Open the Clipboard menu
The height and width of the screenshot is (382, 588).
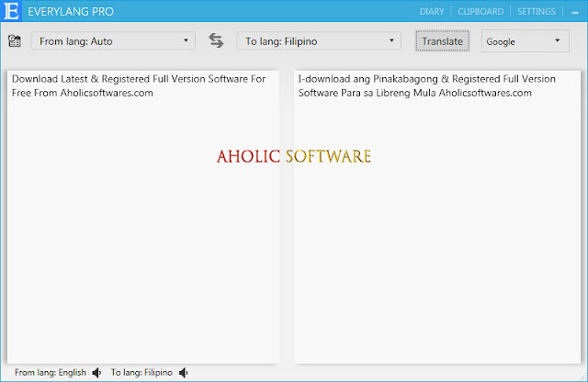point(481,12)
